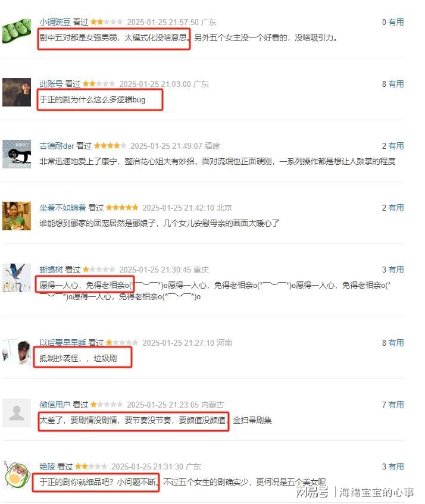
Task: Click 坐着不如躺着's five-star rating
Action: click(122, 208)
